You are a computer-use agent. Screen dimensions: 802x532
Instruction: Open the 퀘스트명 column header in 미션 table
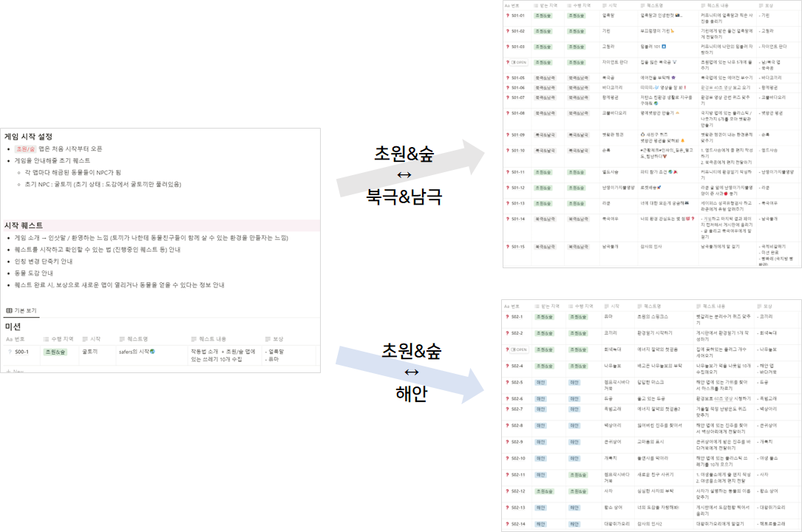pyautogui.click(x=134, y=339)
